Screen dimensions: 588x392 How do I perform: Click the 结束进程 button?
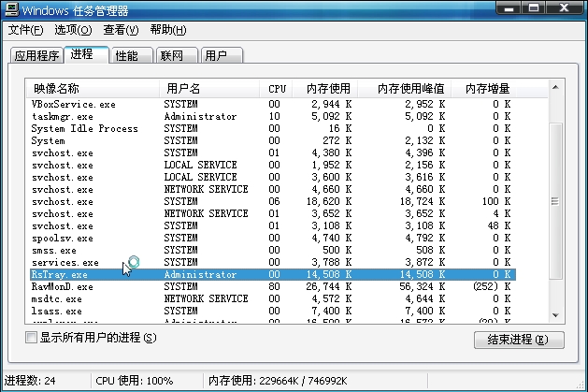(519, 340)
